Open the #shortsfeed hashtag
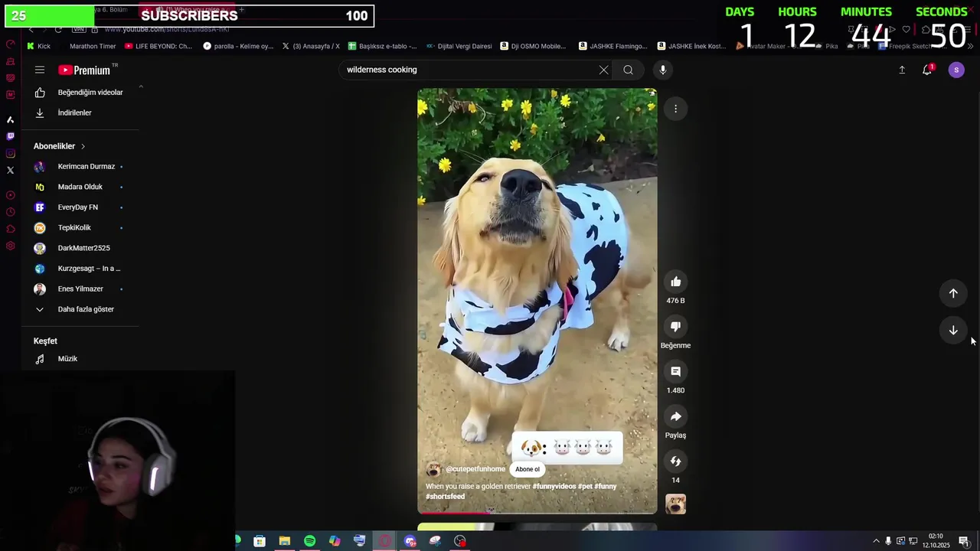 coord(446,497)
